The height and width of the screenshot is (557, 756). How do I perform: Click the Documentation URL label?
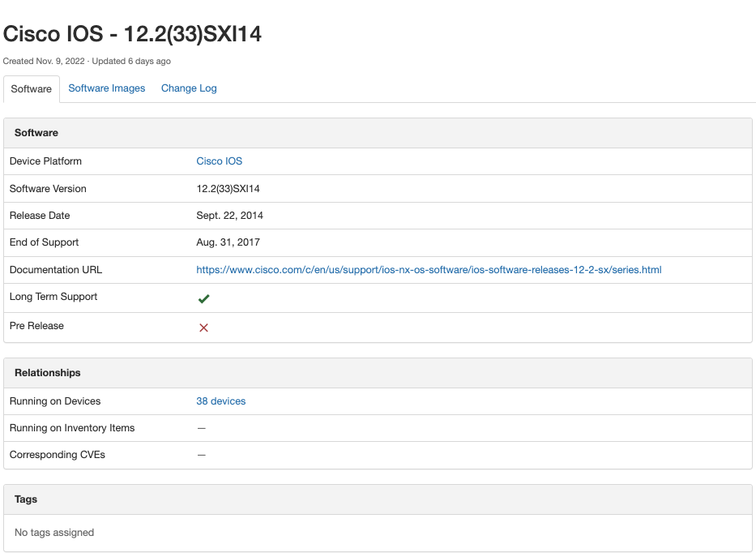tap(55, 269)
